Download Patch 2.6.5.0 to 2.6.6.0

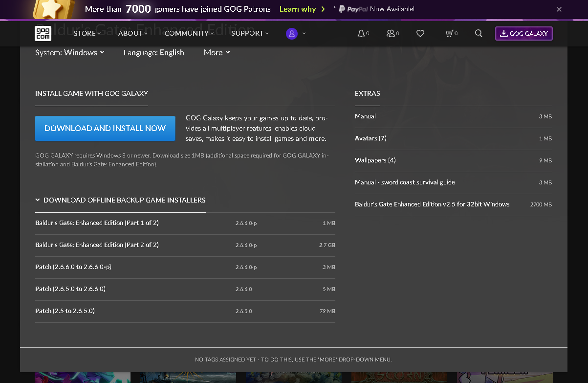185,289
